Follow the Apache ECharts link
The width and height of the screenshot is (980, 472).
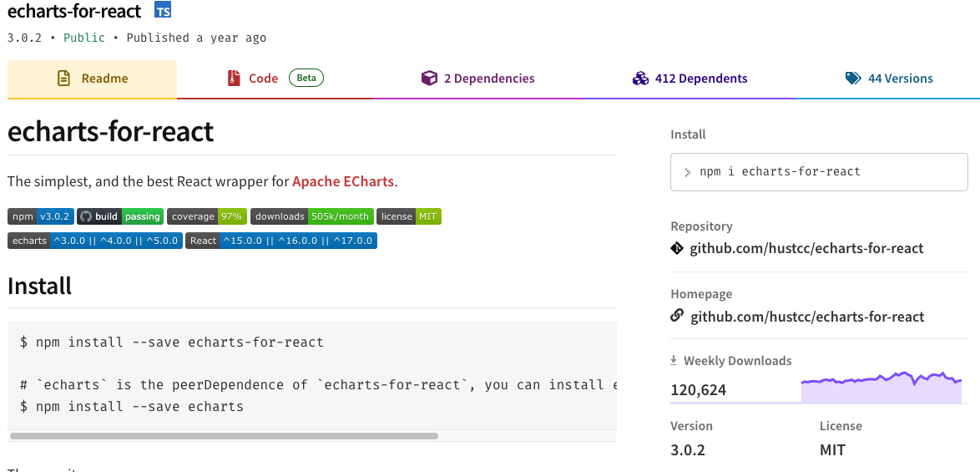(x=343, y=182)
